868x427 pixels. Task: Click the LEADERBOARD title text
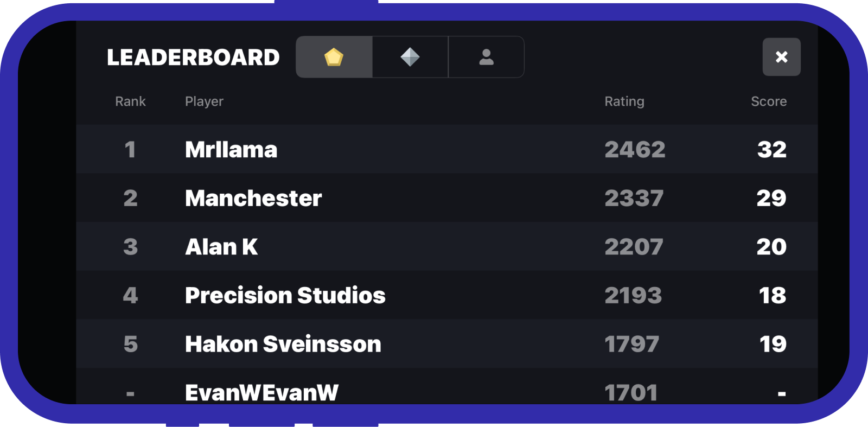193,58
